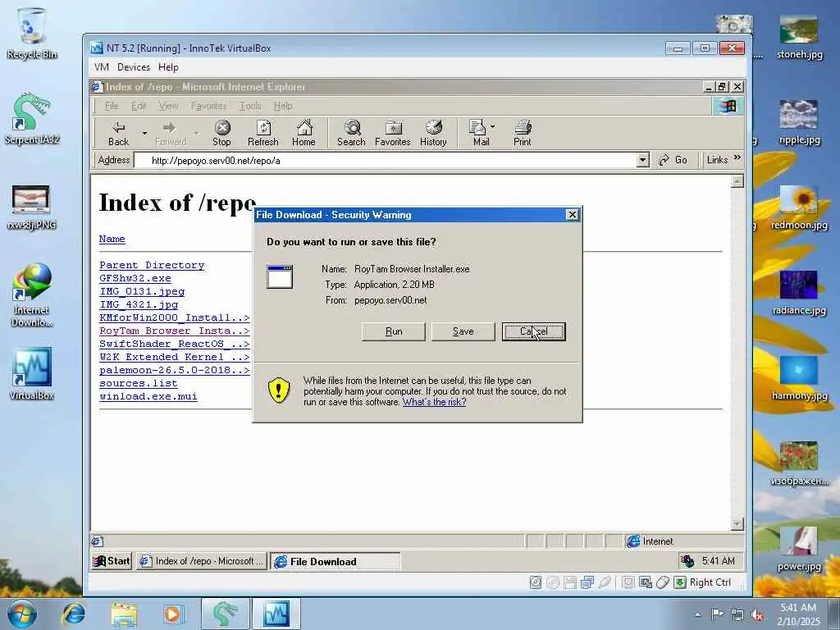The width and height of the screenshot is (840, 630).
Task: Click the VirtualBox taskbar button
Action: (x=276, y=614)
